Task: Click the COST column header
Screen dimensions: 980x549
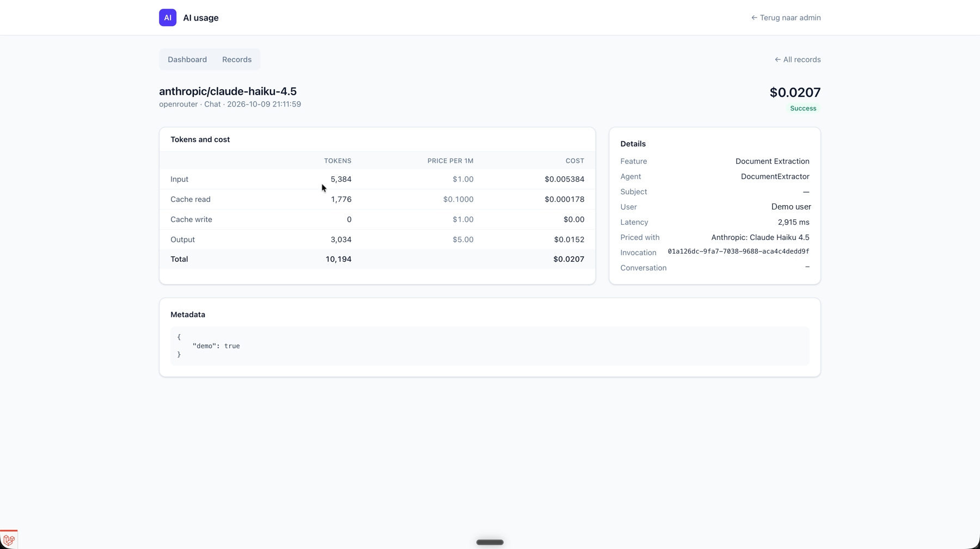Action: [574, 161]
